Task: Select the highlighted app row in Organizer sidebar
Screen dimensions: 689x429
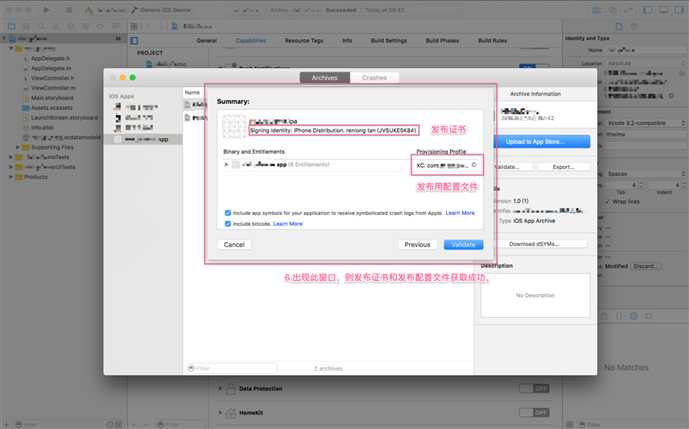Action: pos(143,139)
